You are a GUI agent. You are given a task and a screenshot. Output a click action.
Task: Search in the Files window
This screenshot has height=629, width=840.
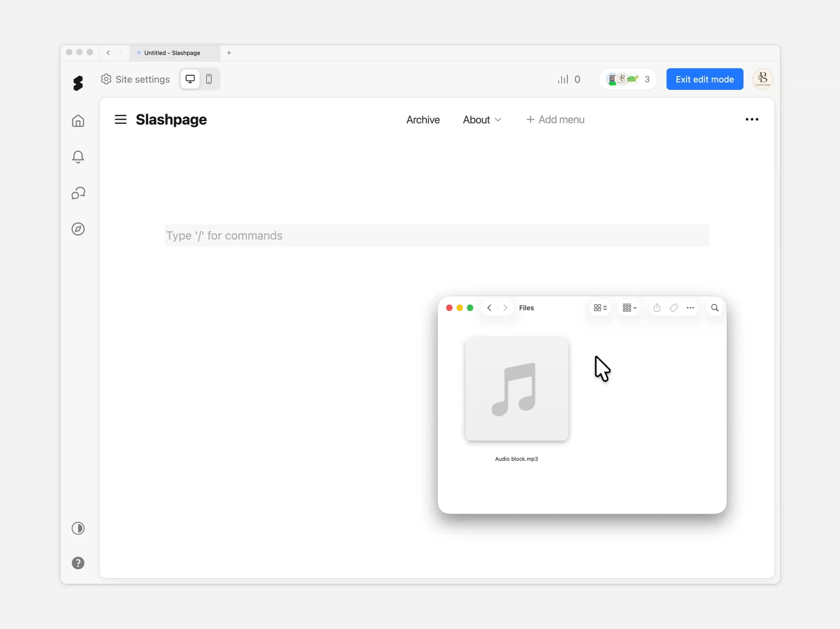tap(715, 308)
